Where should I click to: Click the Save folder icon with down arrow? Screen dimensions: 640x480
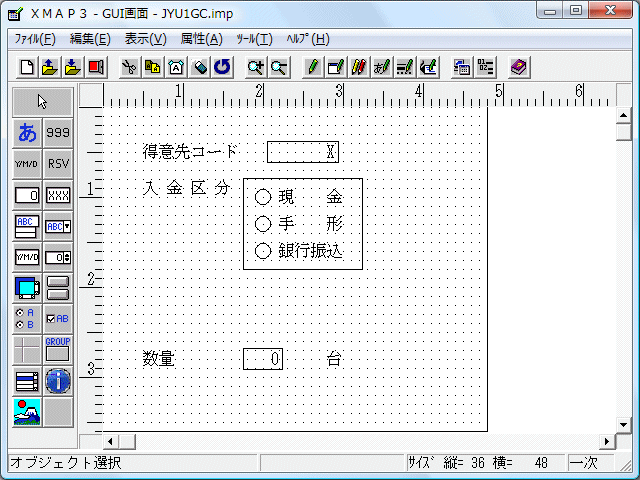pos(73,67)
